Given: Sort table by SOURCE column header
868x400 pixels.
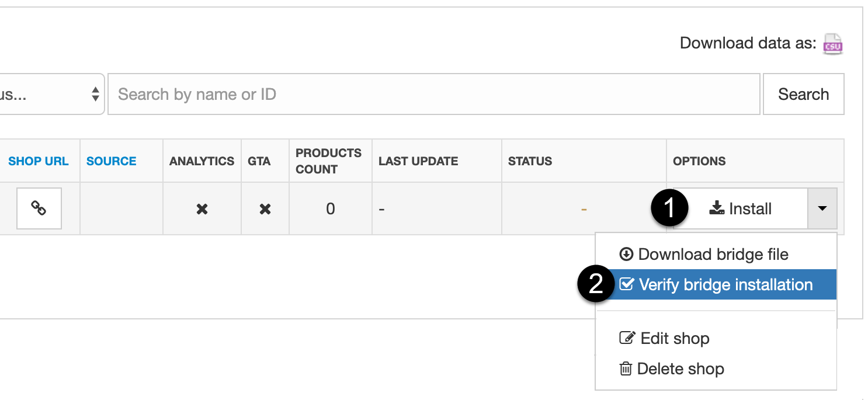Looking at the screenshot, I should tap(112, 161).
